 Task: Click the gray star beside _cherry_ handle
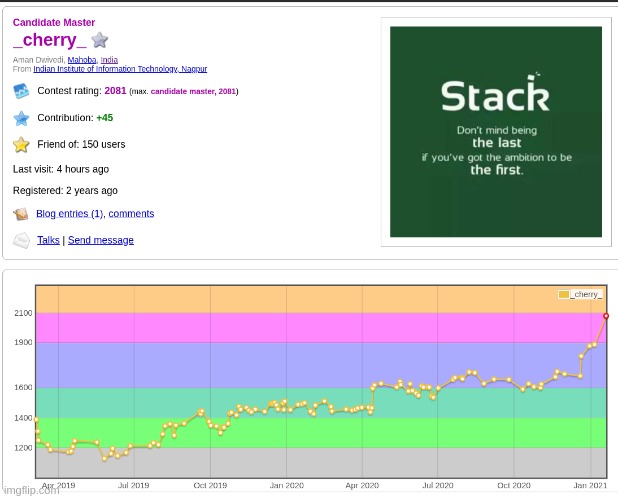tap(100, 40)
